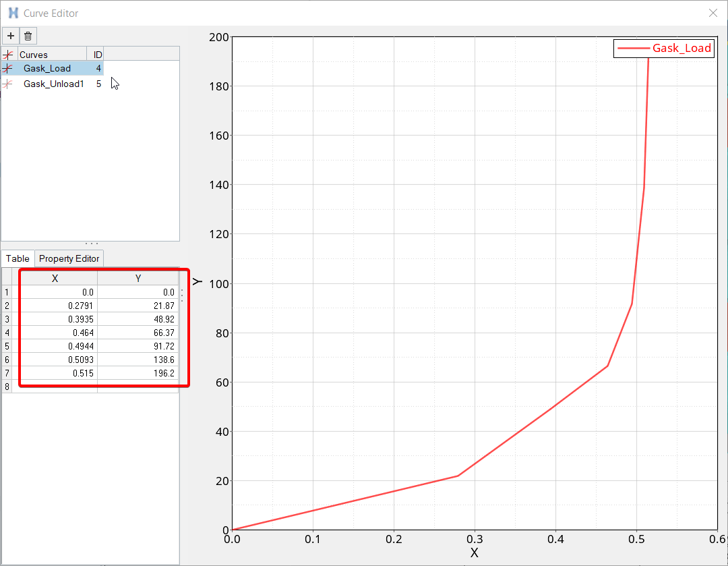The width and height of the screenshot is (728, 566).
Task: Click the X column header in table
Action: [x=55, y=278]
